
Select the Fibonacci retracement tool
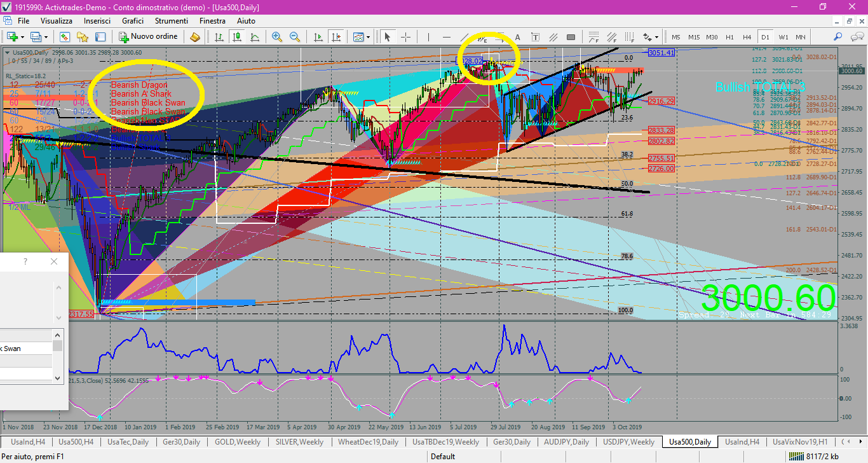coord(593,37)
